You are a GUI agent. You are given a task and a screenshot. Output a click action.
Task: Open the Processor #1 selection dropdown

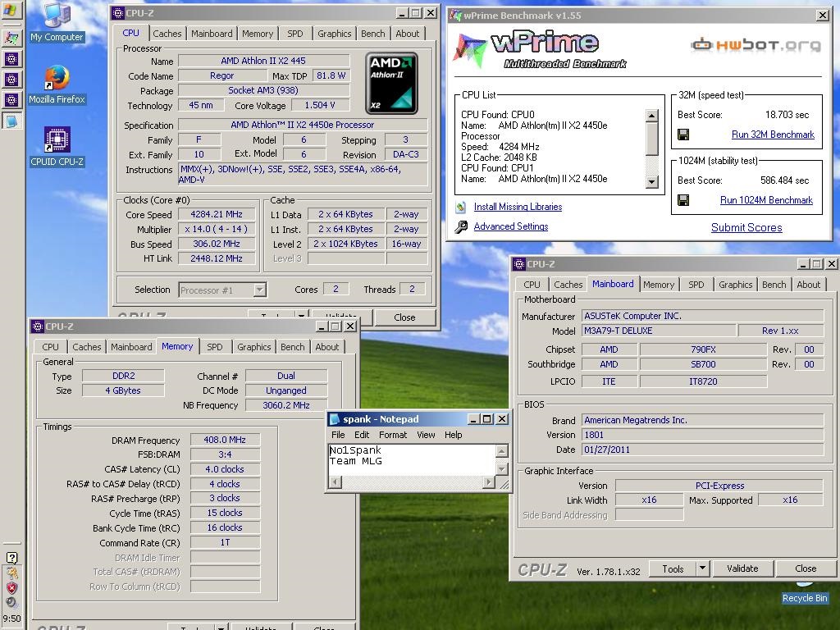pos(259,290)
